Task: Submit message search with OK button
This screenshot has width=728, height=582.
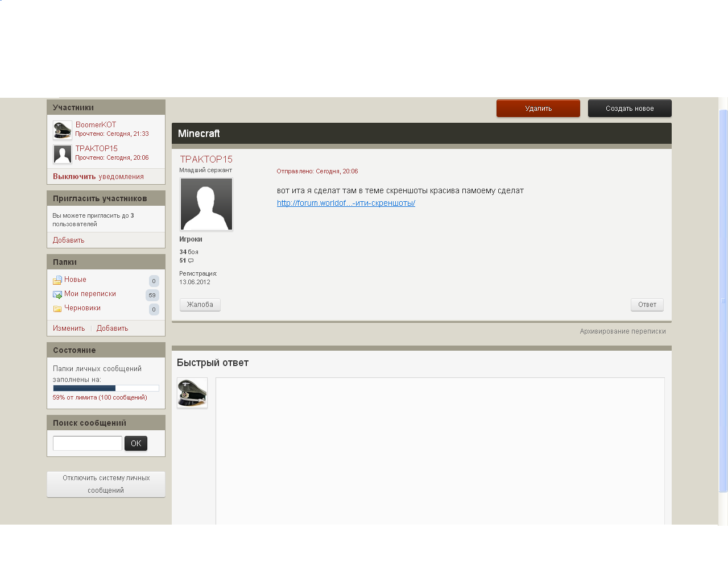Action: point(136,443)
